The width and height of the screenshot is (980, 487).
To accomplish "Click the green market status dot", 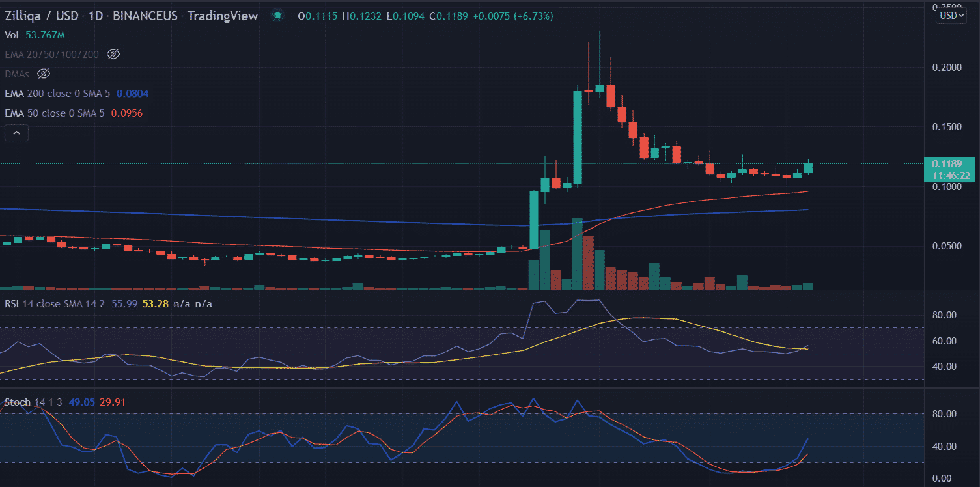I will 278,16.
